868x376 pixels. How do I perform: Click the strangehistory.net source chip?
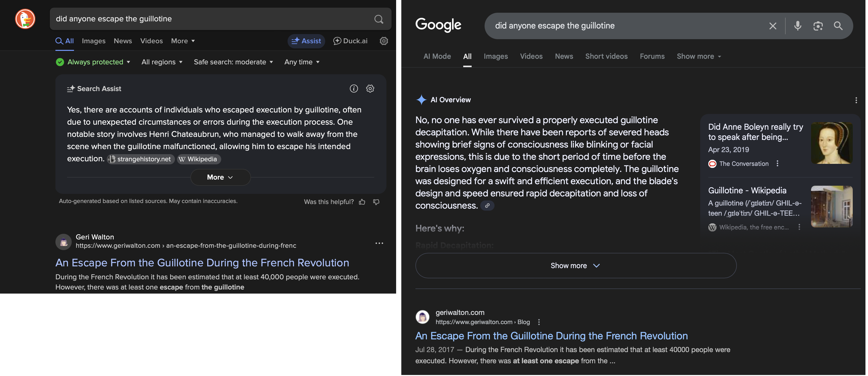(141, 159)
